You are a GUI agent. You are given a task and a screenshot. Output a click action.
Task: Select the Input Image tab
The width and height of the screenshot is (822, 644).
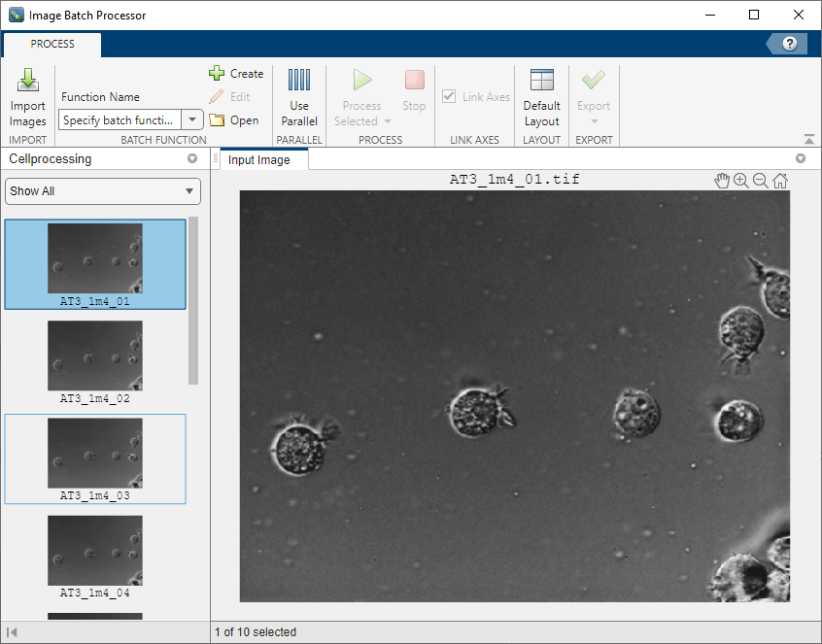click(x=259, y=159)
